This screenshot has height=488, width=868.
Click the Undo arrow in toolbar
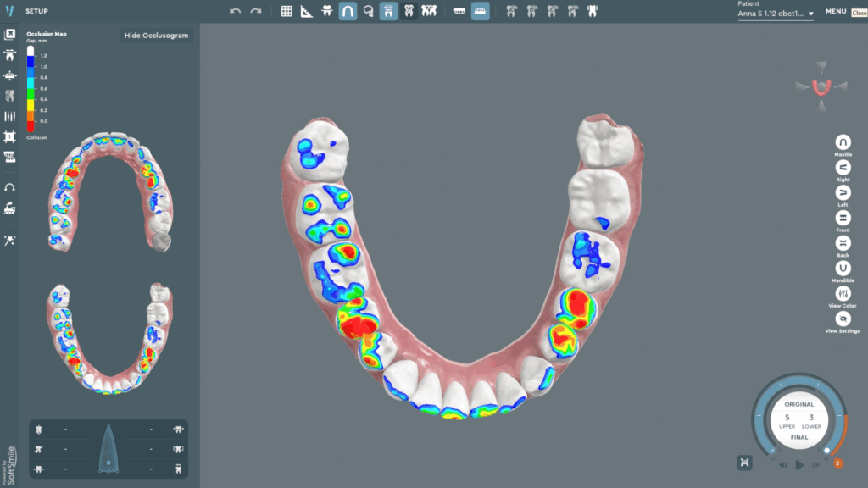click(235, 11)
